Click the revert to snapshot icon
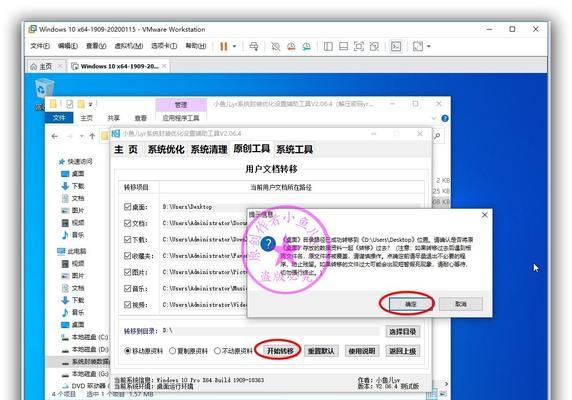 pyautogui.click(x=291, y=46)
